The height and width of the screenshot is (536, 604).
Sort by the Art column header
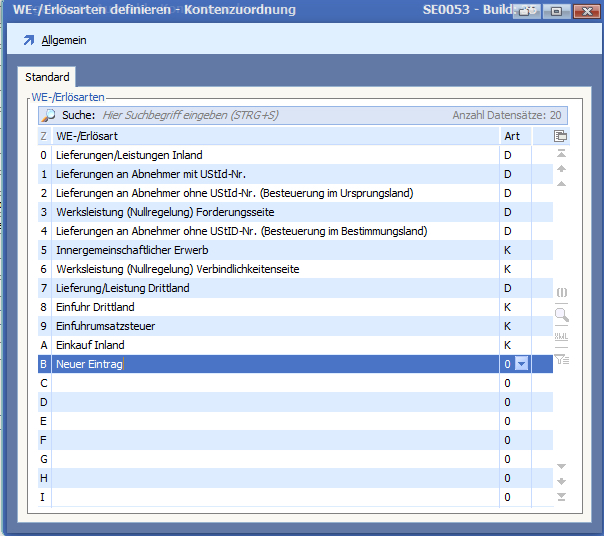click(514, 136)
